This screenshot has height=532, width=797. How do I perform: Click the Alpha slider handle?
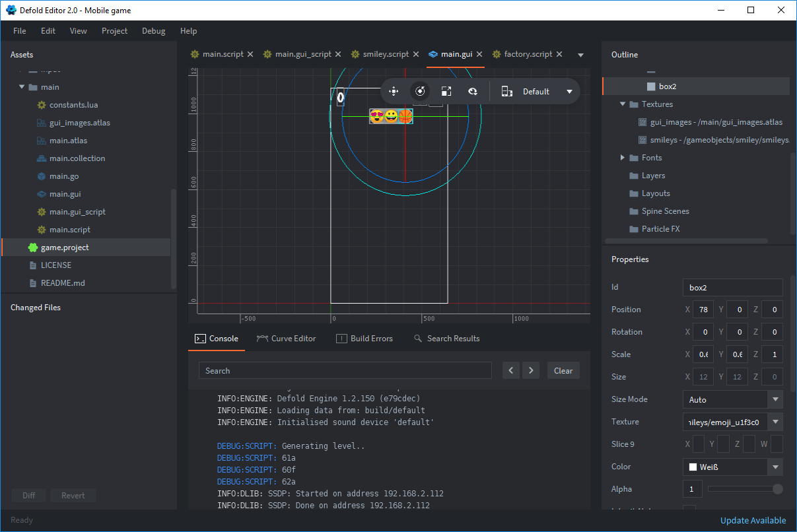click(x=778, y=489)
